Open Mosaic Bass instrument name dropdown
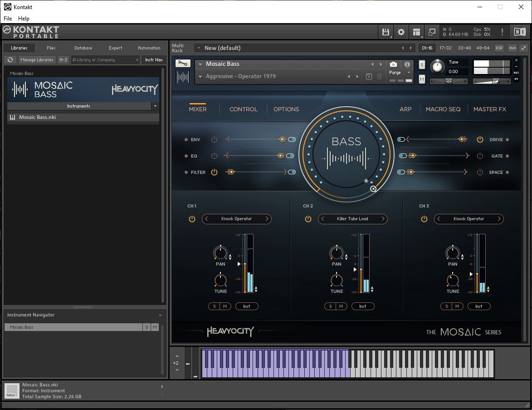This screenshot has height=410, width=532. [200, 64]
